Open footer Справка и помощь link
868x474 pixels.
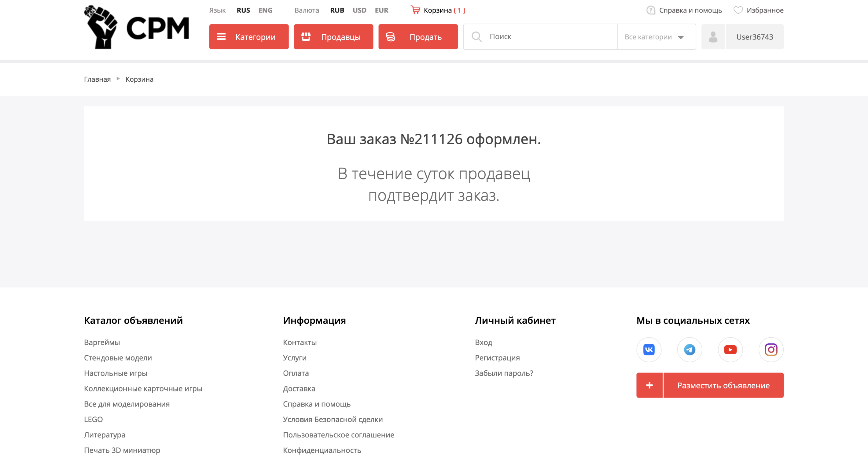(316, 404)
